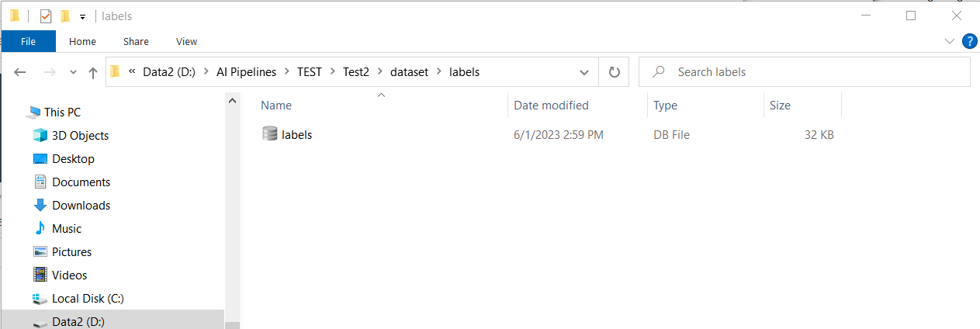Image resolution: width=980 pixels, height=329 pixels.
Task: Click the Help question mark icon
Action: click(x=969, y=41)
